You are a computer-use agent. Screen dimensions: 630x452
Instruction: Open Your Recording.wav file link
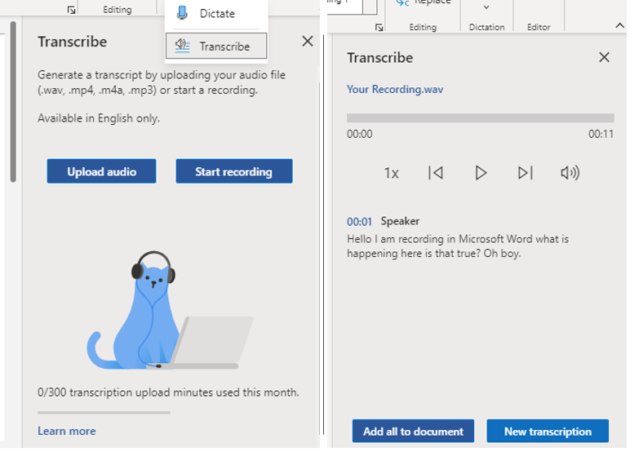pos(395,89)
